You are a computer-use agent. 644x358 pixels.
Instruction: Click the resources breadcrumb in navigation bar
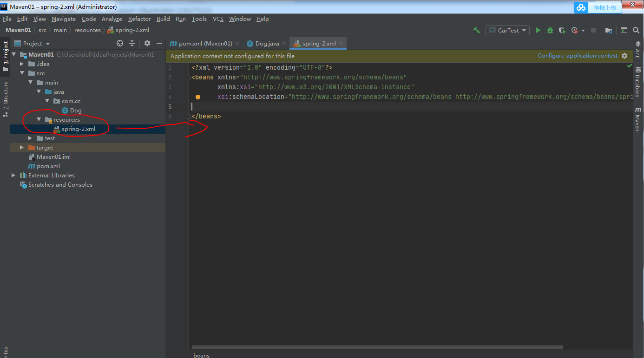click(87, 30)
